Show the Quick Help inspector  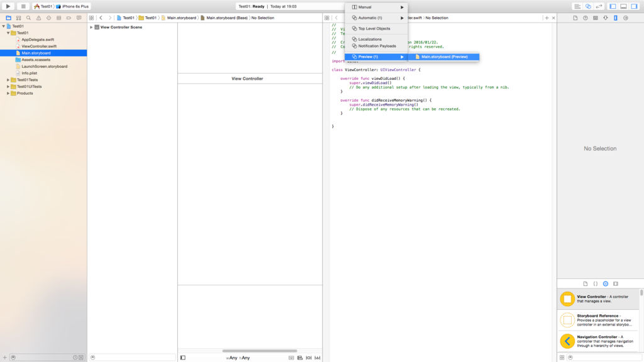click(586, 18)
